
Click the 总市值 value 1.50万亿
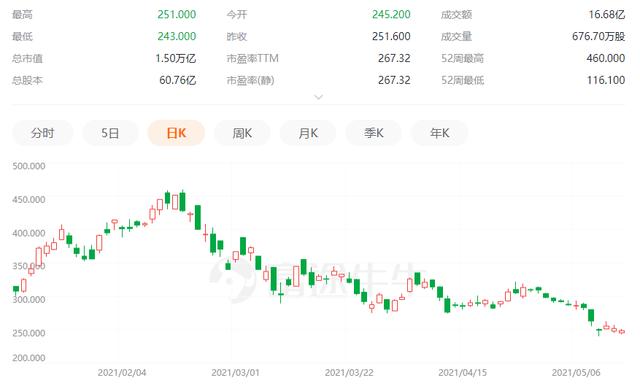tap(176, 58)
